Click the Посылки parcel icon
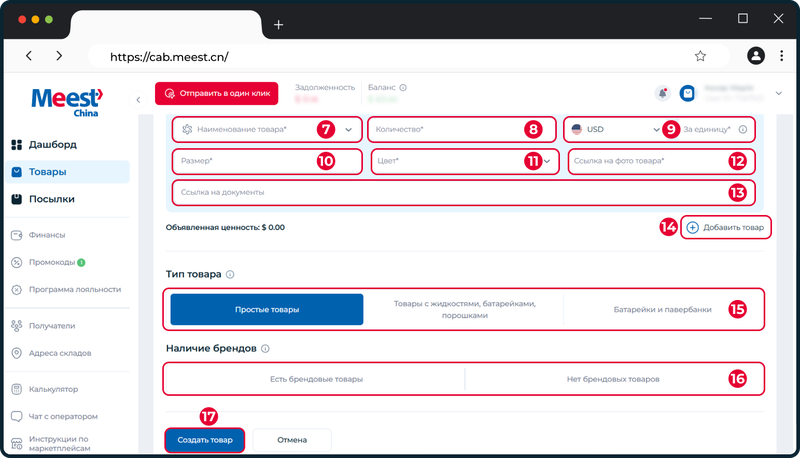800x458 pixels. 17,199
